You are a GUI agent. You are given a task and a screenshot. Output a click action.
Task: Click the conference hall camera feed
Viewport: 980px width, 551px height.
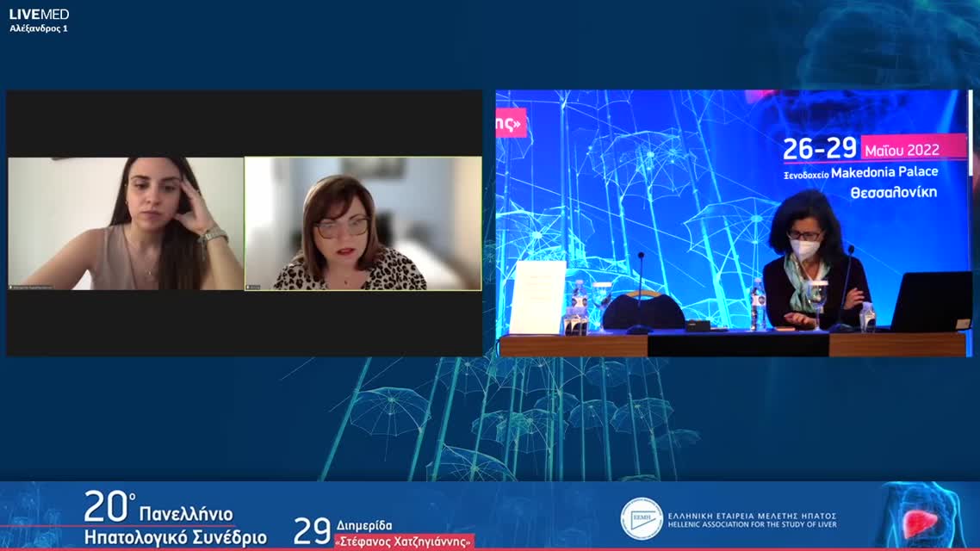pos(734,223)
